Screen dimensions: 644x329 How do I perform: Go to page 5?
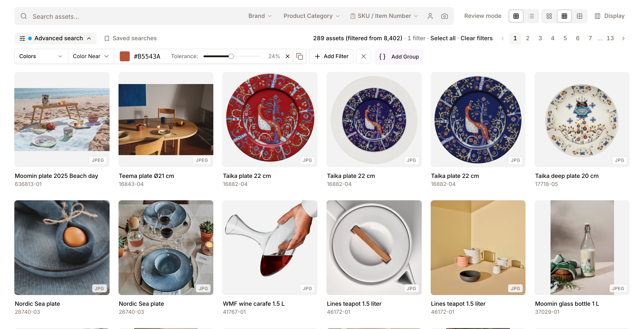tap(565, 38)
